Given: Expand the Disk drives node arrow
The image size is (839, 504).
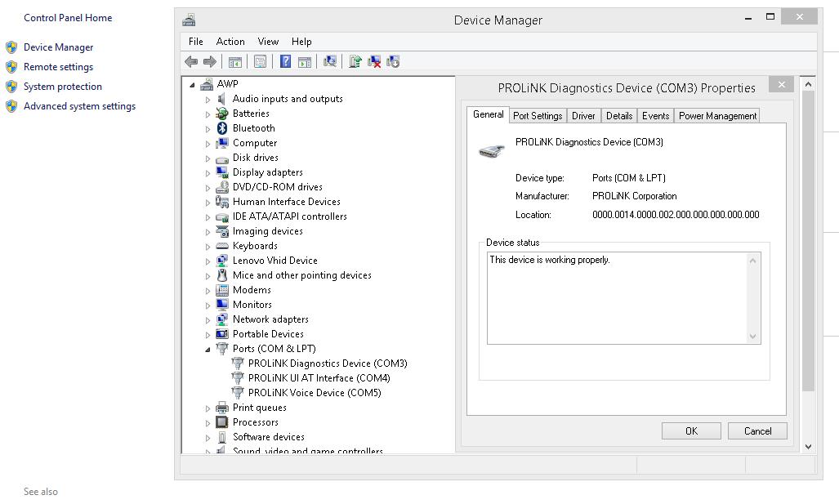Looking at the screenshot, I should (x=208, y=158).
